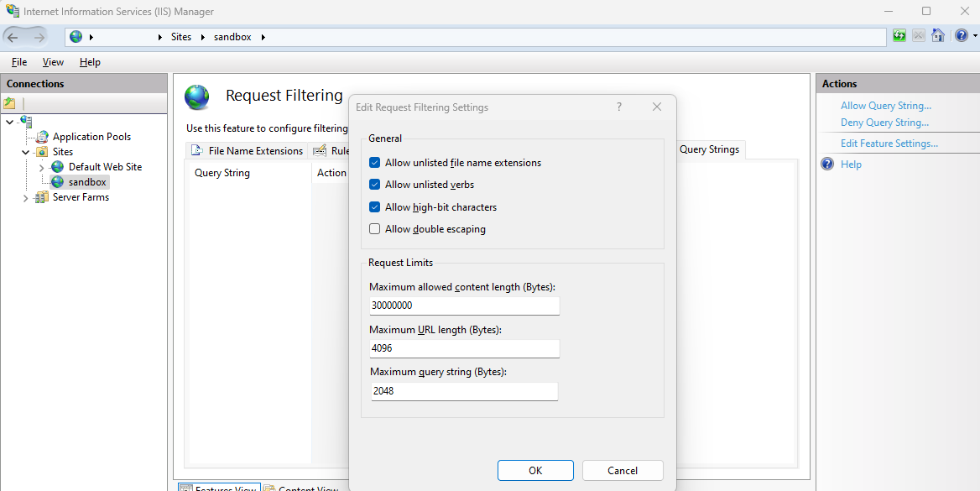Uncheck Allow unlisted file name extensions
This screenshot has height=491, width=980.
[x=375, y=163]
